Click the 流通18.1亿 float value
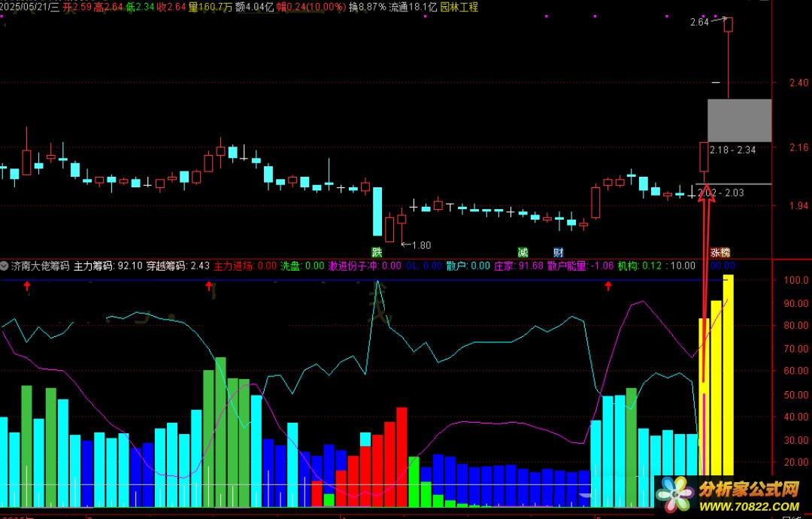The width and height of the screenshot is (812, 519). [413, 7]
